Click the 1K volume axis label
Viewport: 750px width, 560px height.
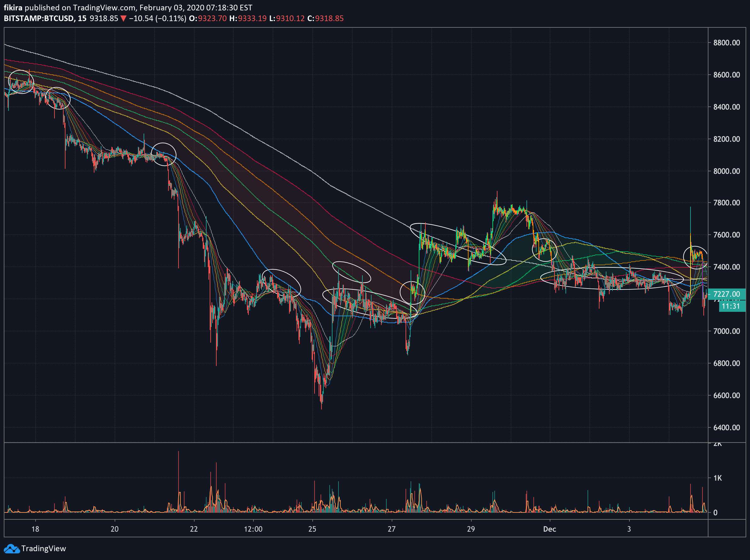point(718,478)
